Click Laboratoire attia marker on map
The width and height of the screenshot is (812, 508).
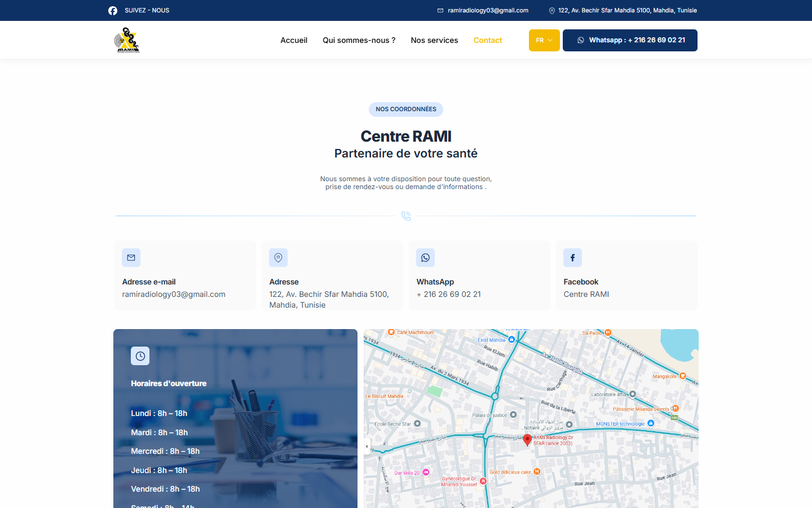point(633,395)
